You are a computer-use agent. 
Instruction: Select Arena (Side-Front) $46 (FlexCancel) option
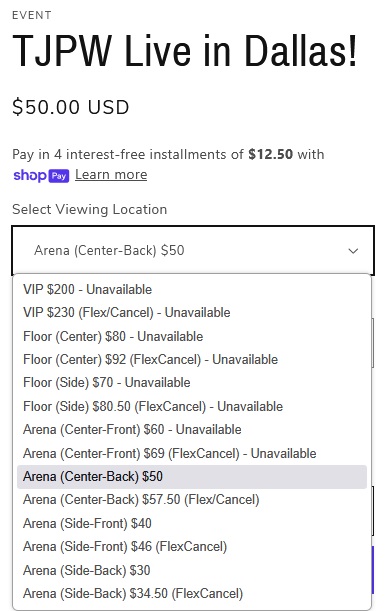tap(192, 547)
